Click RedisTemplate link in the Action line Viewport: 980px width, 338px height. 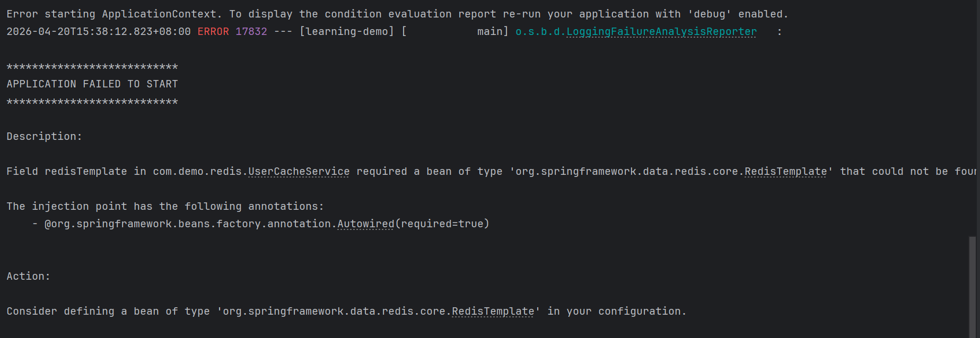coord(493,312)
